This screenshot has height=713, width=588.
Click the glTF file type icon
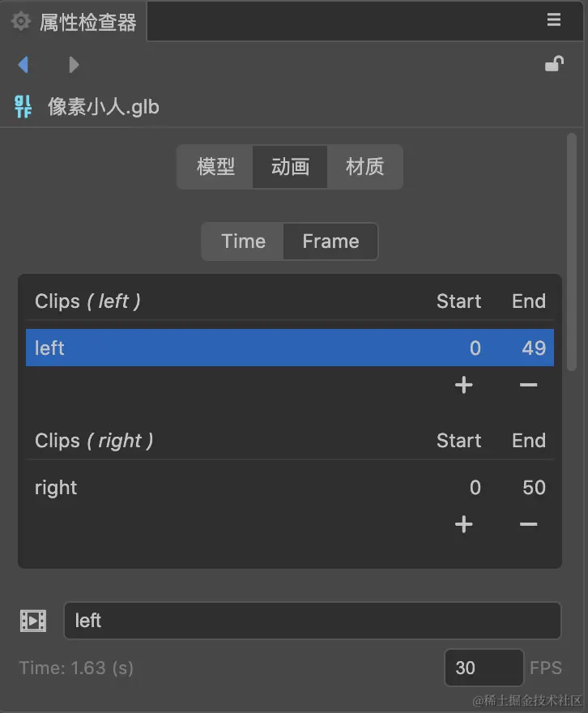(x=23, y=107)
